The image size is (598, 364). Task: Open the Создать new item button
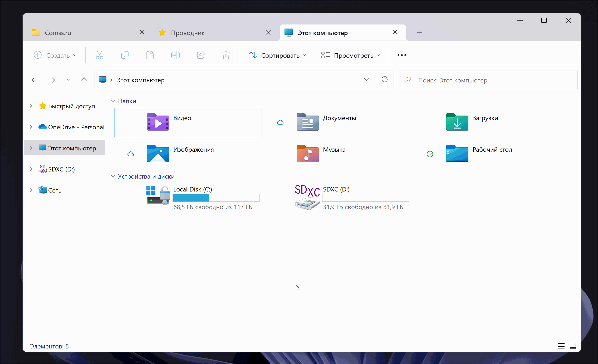click(x=55, y=55)
